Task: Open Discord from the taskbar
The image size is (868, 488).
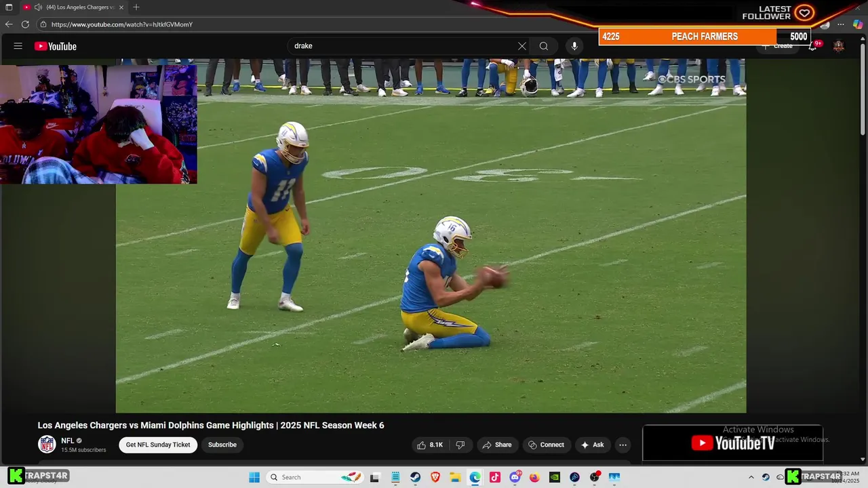Action: tap(515, 477)
